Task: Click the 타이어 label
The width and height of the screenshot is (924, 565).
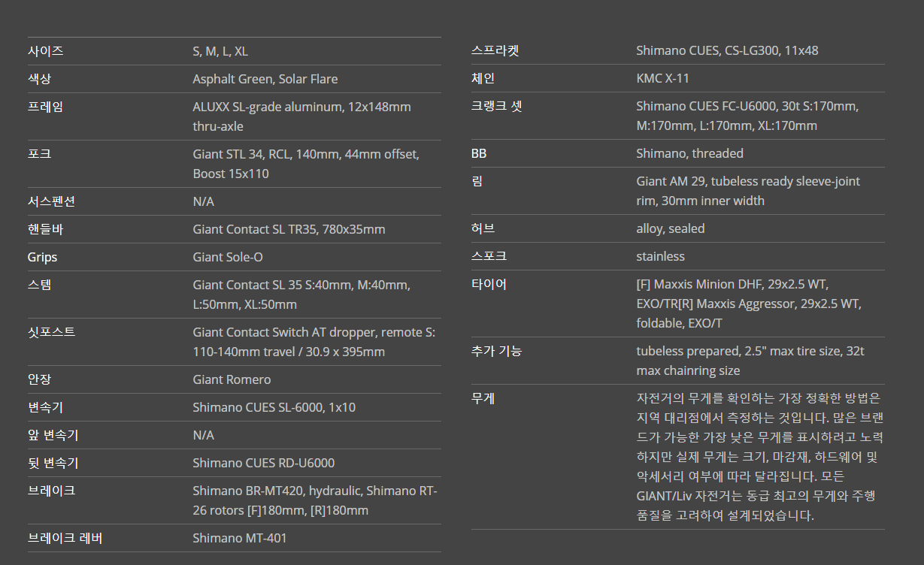Action: pos(489,284)
